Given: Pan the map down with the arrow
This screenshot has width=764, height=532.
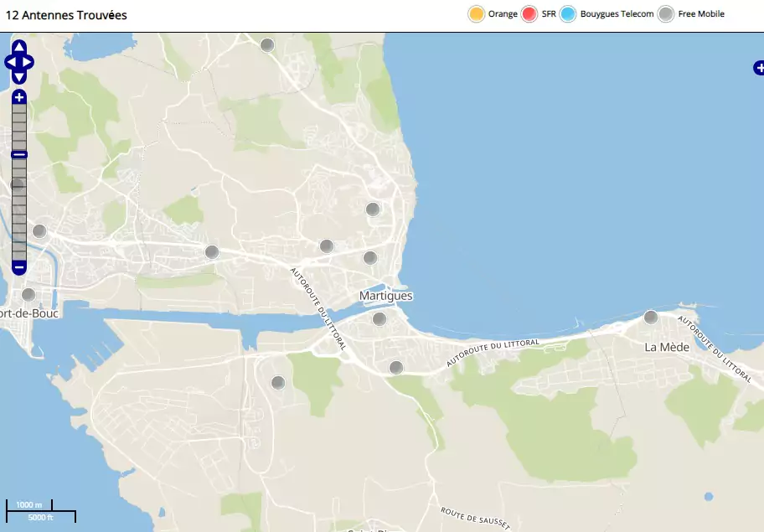Looking at the screenshot, I should [x=19, y=77].
